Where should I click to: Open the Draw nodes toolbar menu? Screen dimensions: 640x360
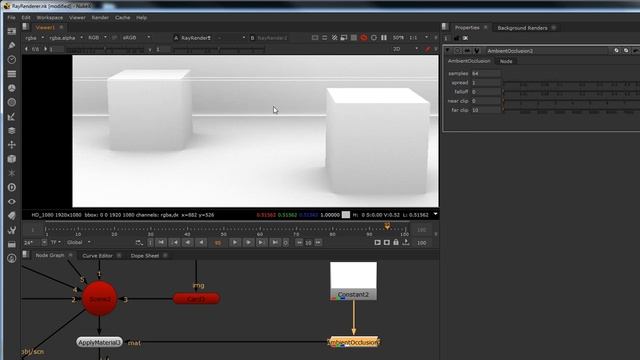point(12,45)
